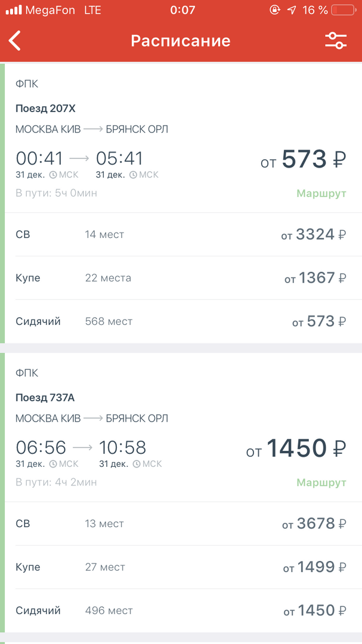Select Сидячий with 568 seats

pos(181,321)
